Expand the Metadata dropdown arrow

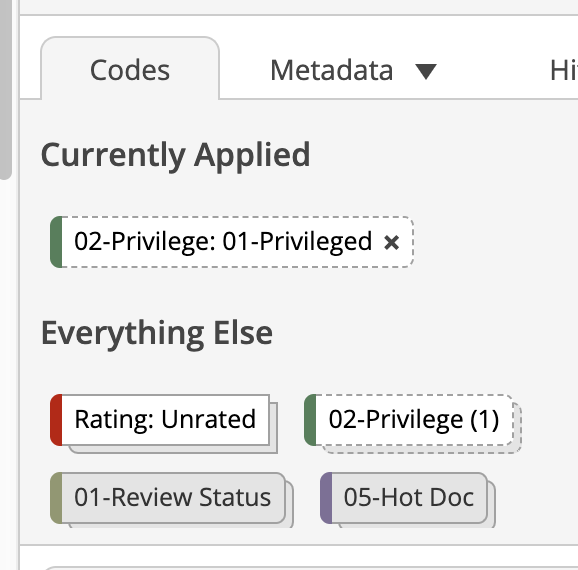(426, 71)
